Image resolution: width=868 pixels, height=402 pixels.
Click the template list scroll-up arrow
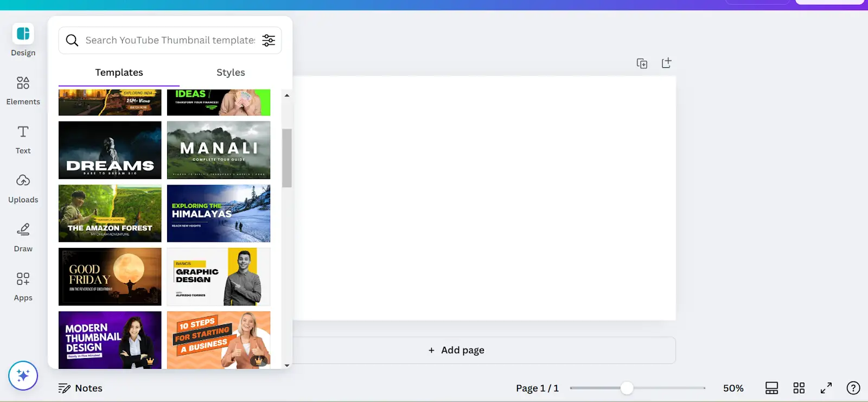287,95
